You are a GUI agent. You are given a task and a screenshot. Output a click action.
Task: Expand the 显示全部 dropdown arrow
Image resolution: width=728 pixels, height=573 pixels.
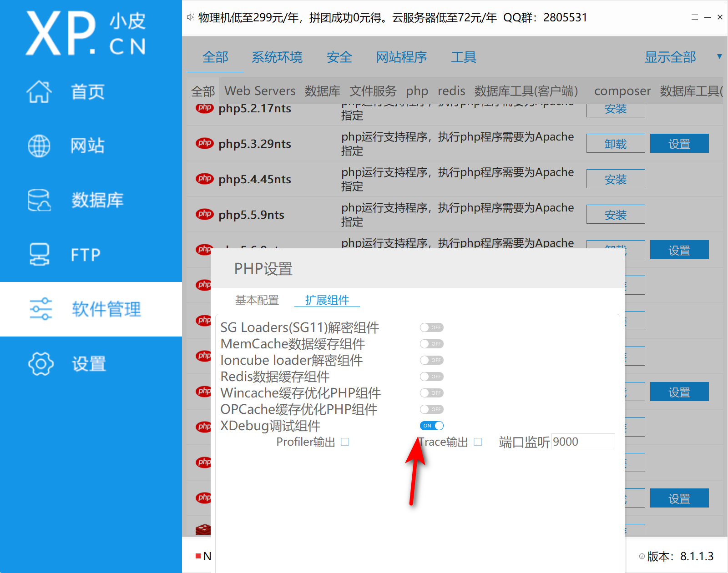click(x=719, y=57)
